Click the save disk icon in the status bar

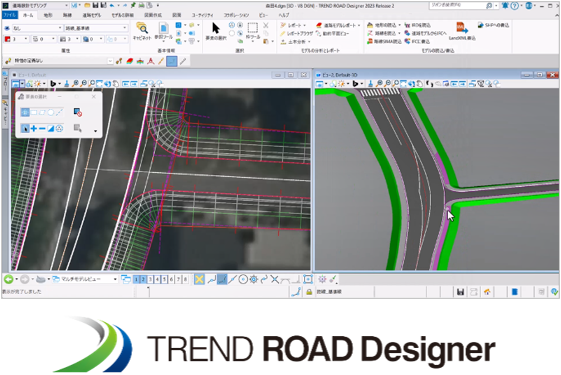[460, 292]
